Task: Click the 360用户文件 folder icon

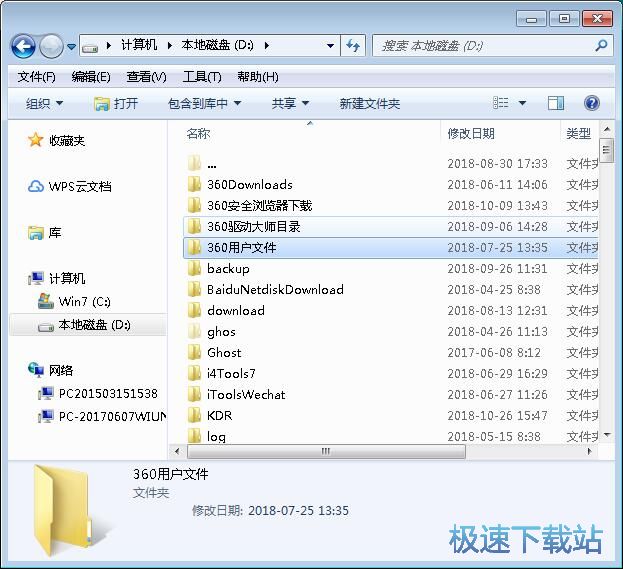Action: (194, 248)
